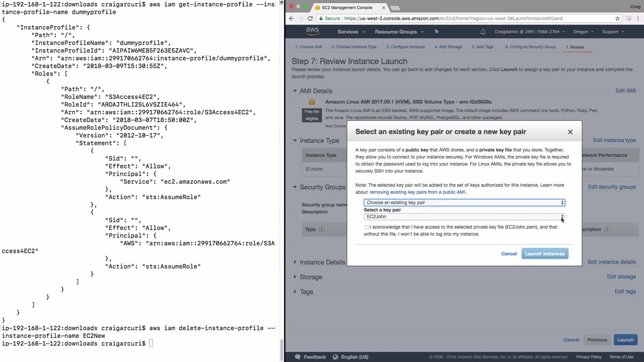Viewport: 644px width, 362px height.
Task: Click the Edit security groups link
Action: [x=612, y=187]
